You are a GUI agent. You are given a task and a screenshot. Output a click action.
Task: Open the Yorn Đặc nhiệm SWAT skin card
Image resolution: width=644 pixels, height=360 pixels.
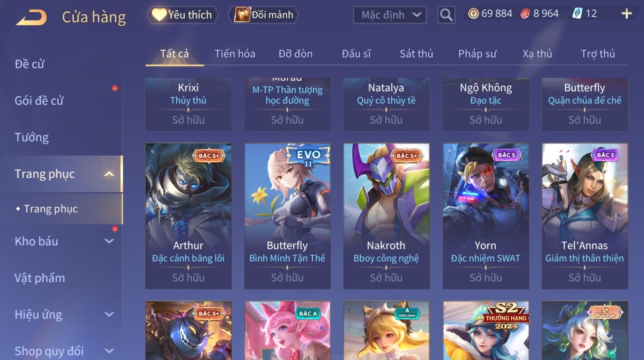coord(485,216)
